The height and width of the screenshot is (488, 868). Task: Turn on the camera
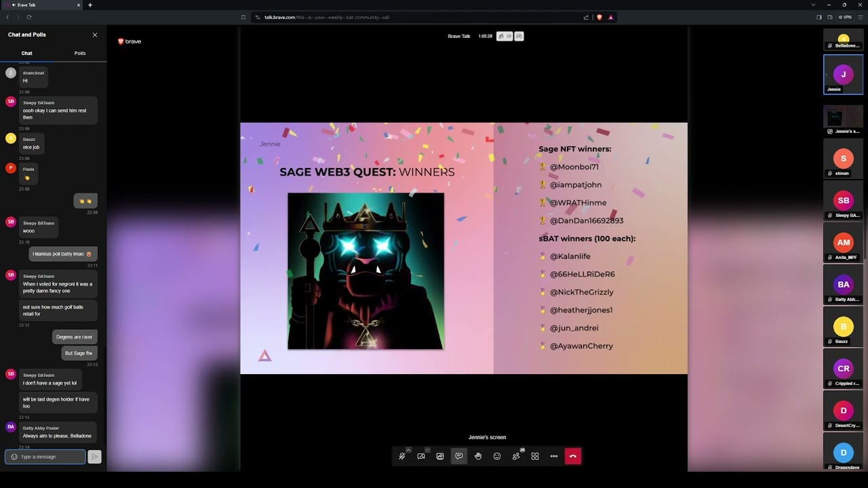click(x=421, y=456)
